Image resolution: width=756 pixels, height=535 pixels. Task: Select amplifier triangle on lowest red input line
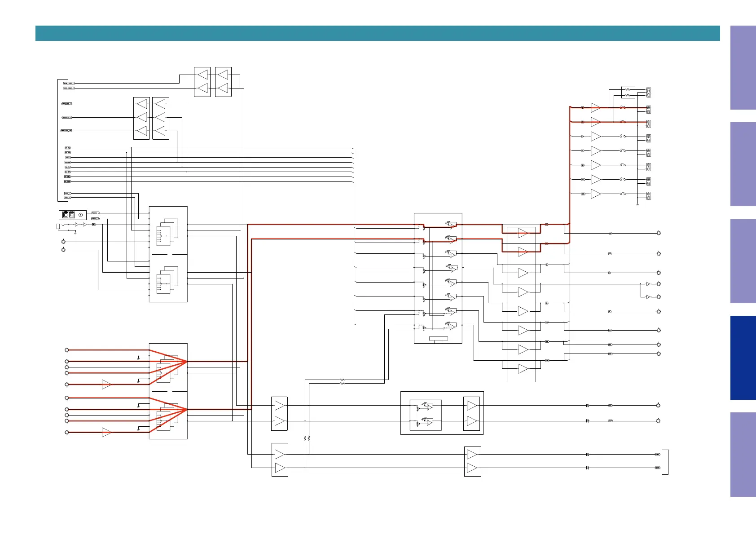(x=106, y=432)
